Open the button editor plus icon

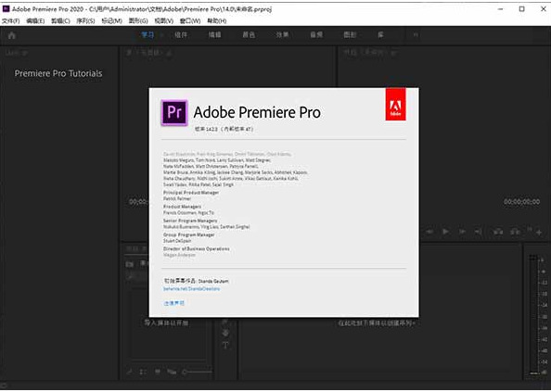(x=539, y=233)
